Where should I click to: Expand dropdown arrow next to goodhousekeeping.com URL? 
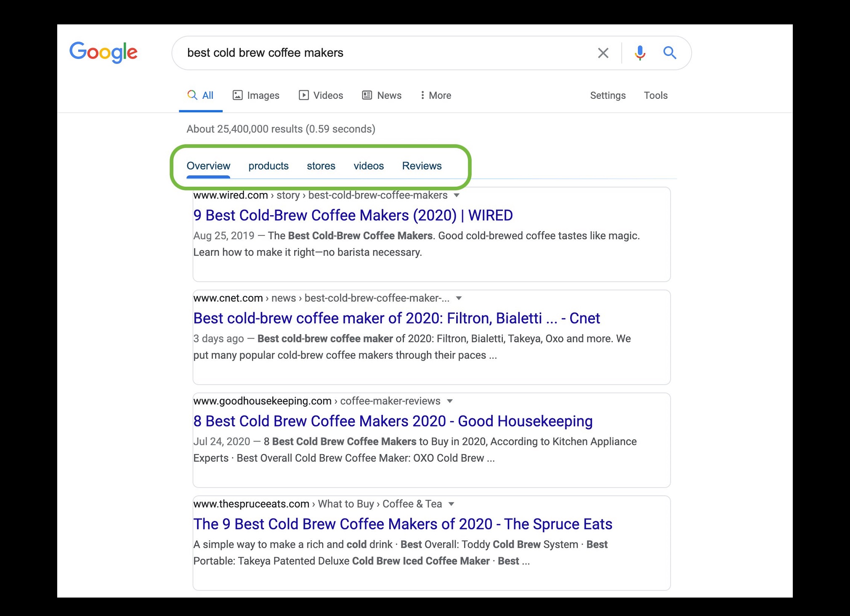(x=450, y=401)
